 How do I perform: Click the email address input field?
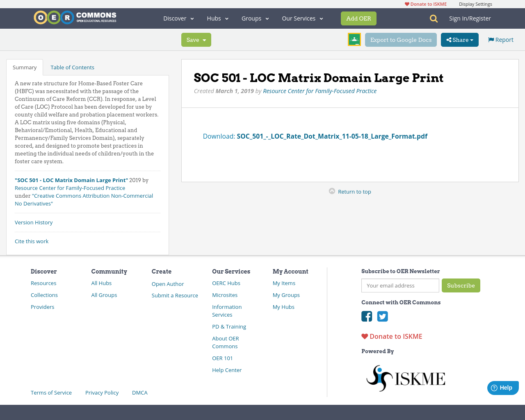tap(400, 285)
